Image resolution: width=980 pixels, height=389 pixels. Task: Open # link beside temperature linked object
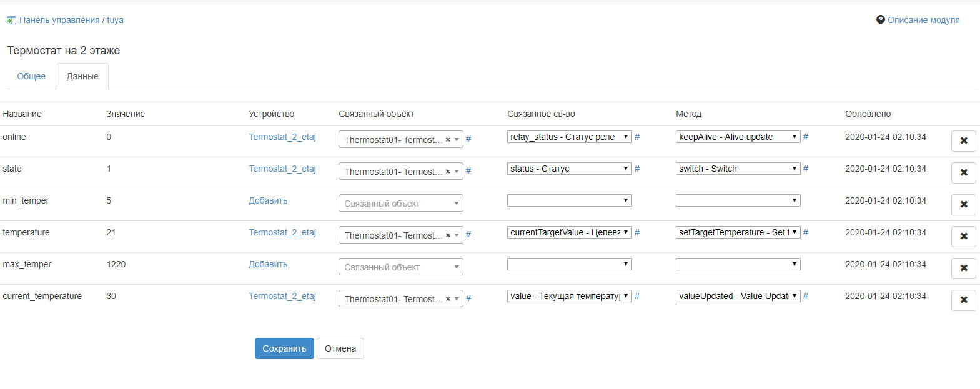[x=468, y=234]
